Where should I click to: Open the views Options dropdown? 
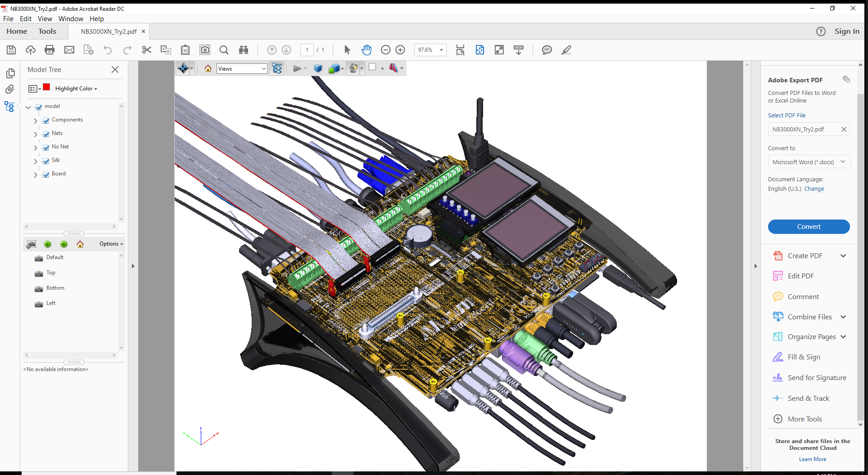point(111,244)
